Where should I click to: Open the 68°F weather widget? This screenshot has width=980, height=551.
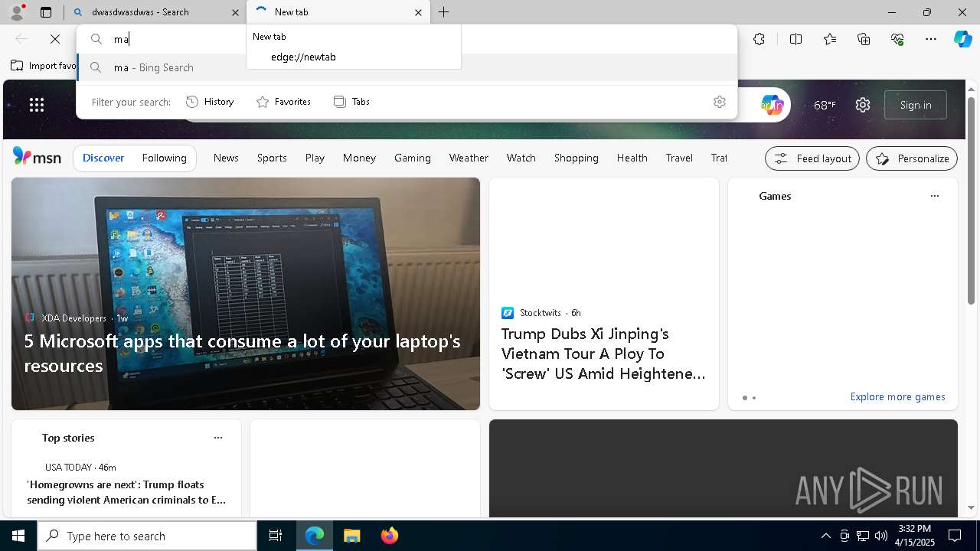point(824,105)
